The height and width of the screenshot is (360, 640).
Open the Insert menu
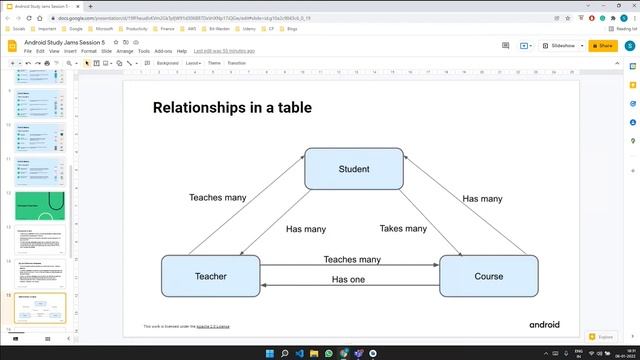[70, 51]
